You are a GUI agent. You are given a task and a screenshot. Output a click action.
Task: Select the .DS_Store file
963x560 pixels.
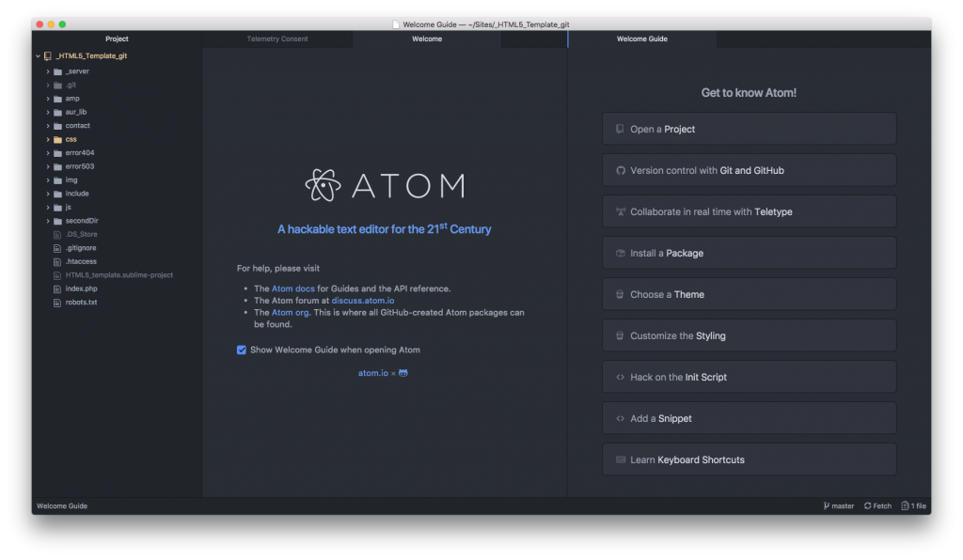[81, 234]
